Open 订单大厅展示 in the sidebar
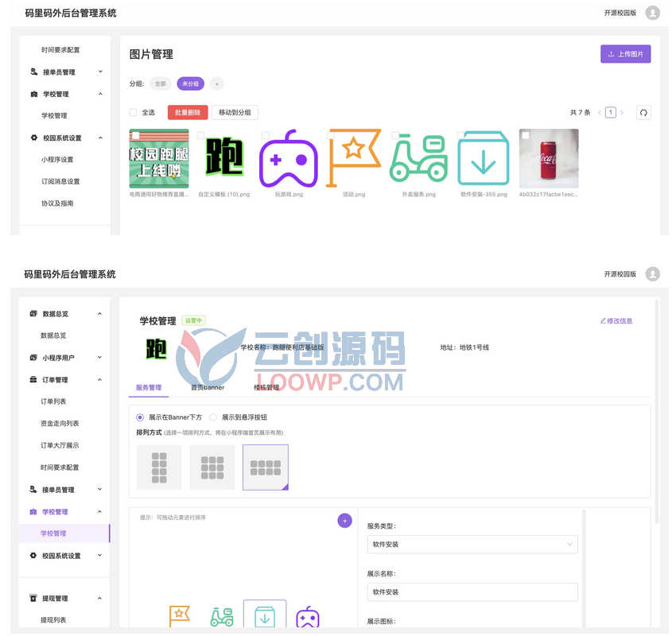Image resolution: width=672 pixels, height=636 pixels. 60,445
